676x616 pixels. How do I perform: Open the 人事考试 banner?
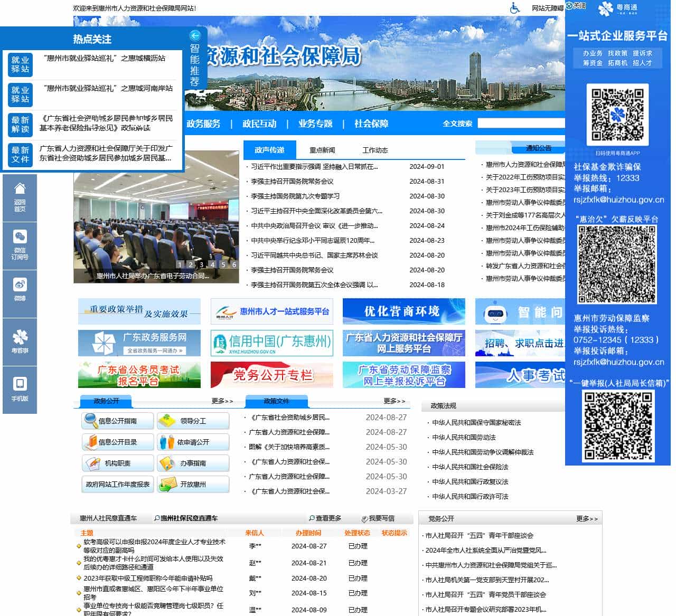[x=520, y=375]
